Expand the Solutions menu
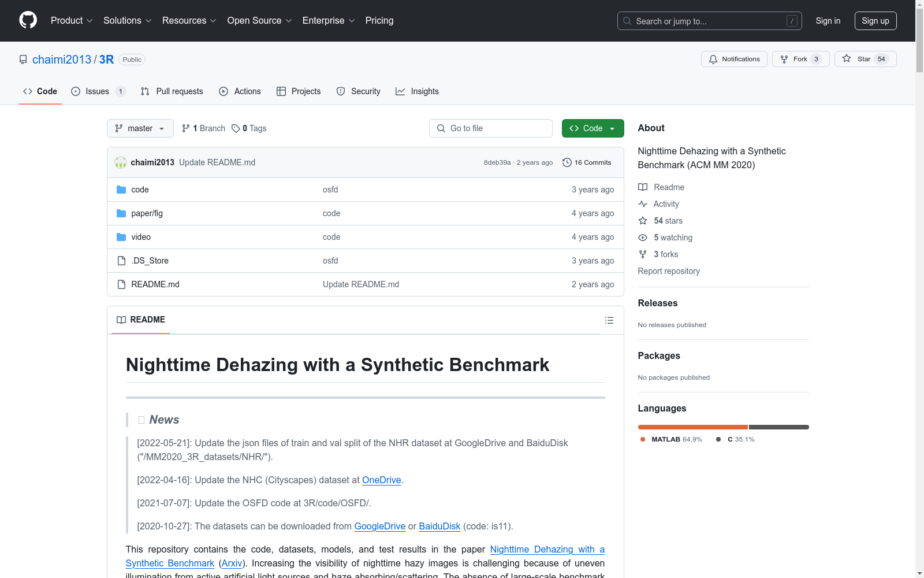 [x=128, y=20]
